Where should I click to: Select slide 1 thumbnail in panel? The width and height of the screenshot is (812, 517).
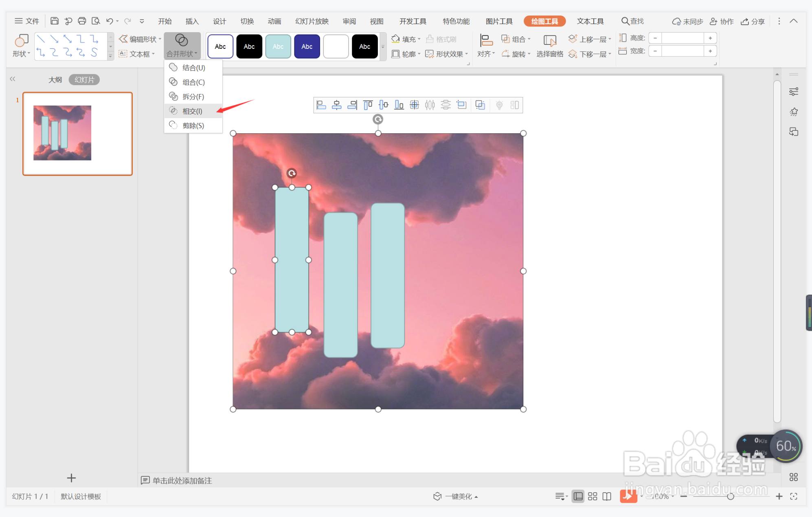coord(77,134)
